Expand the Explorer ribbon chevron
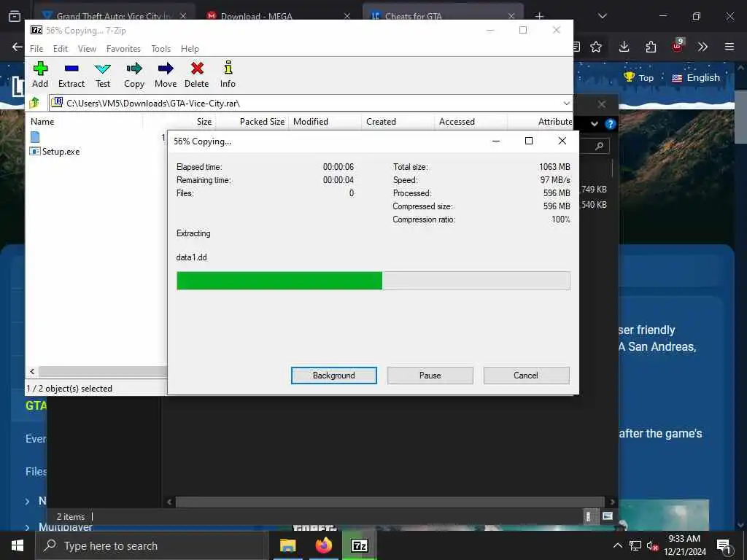Screen dimensions: 747x560 pos(594,124)
